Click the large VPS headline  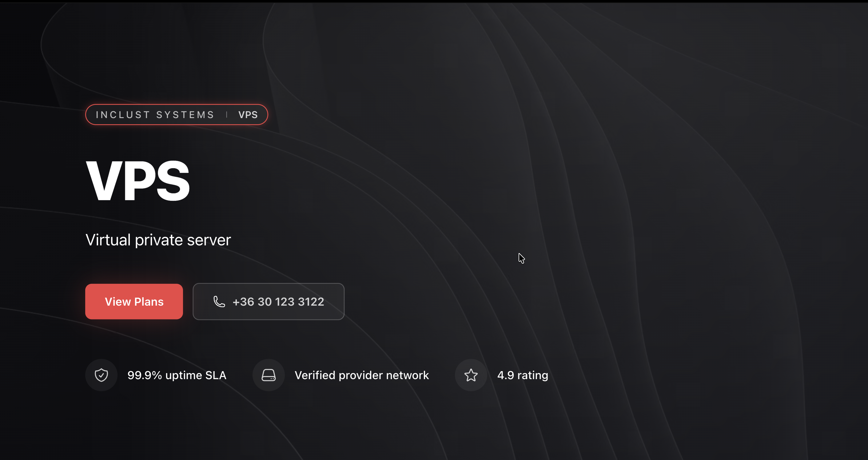click(x=137, y=181)
